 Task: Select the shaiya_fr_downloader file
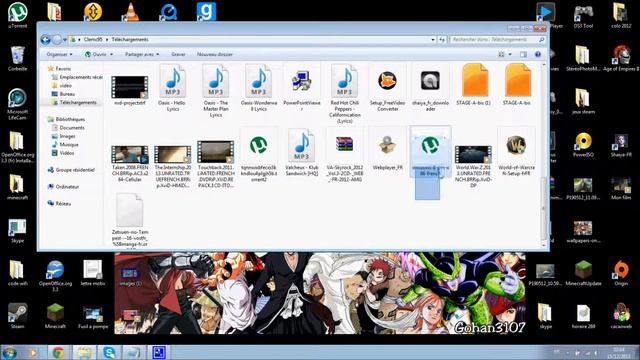430,88
